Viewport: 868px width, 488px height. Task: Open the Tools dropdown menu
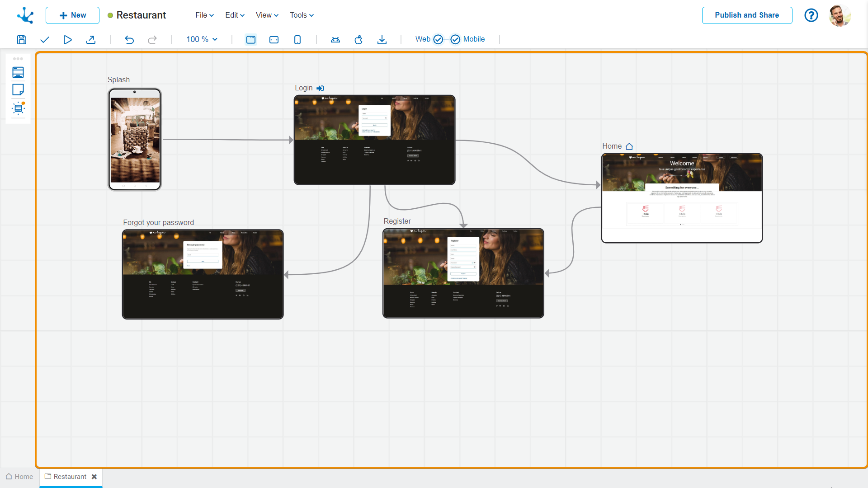(x=300, y=15)
